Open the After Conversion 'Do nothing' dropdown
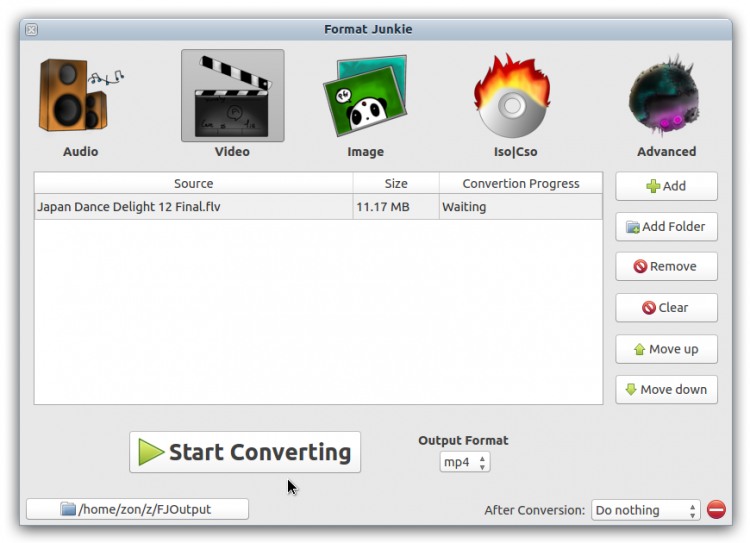The image size is (750, 543). [646, 510]
